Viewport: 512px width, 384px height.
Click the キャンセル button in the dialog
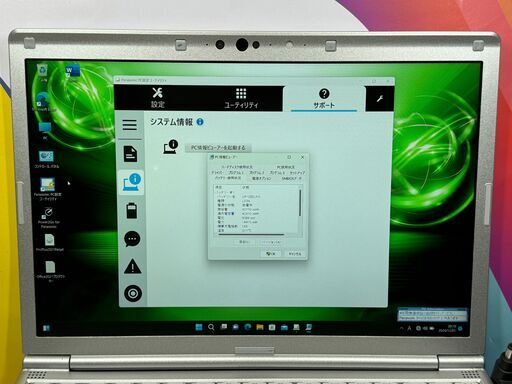tap(295, 254)
